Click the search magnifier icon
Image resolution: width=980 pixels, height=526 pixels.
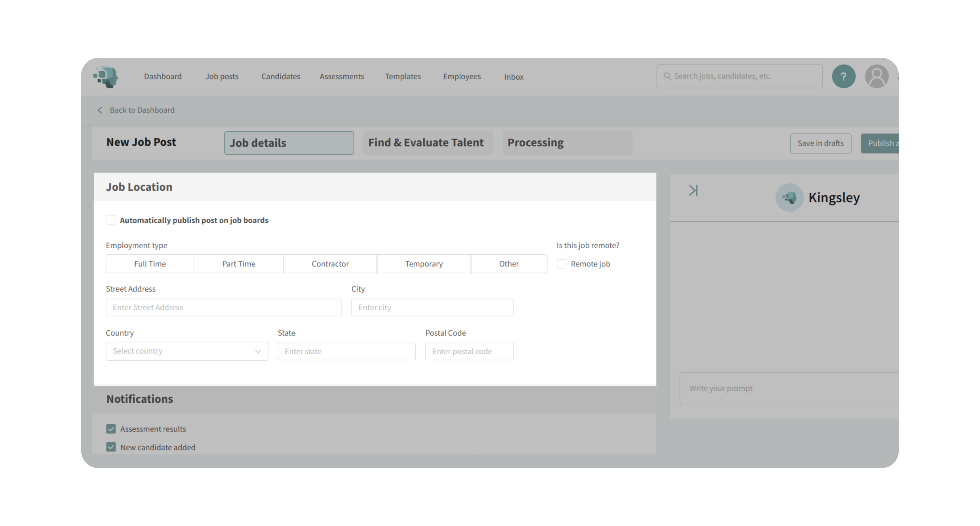(667, 76)
